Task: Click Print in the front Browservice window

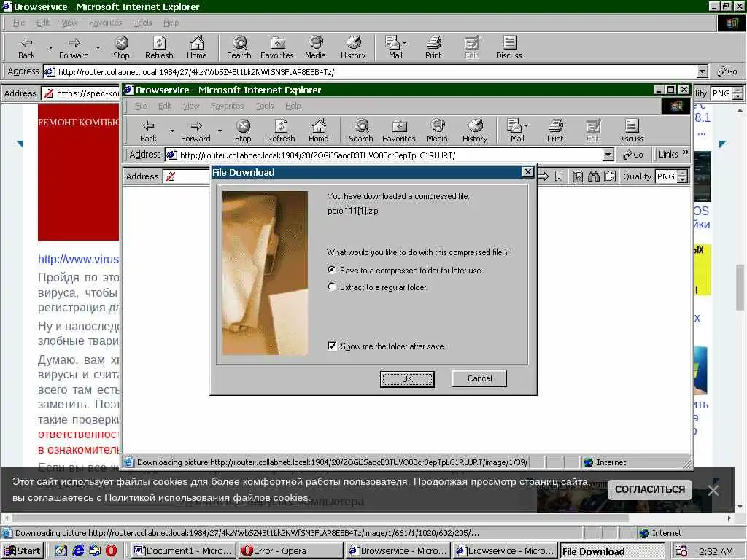Action: point(555,131)
